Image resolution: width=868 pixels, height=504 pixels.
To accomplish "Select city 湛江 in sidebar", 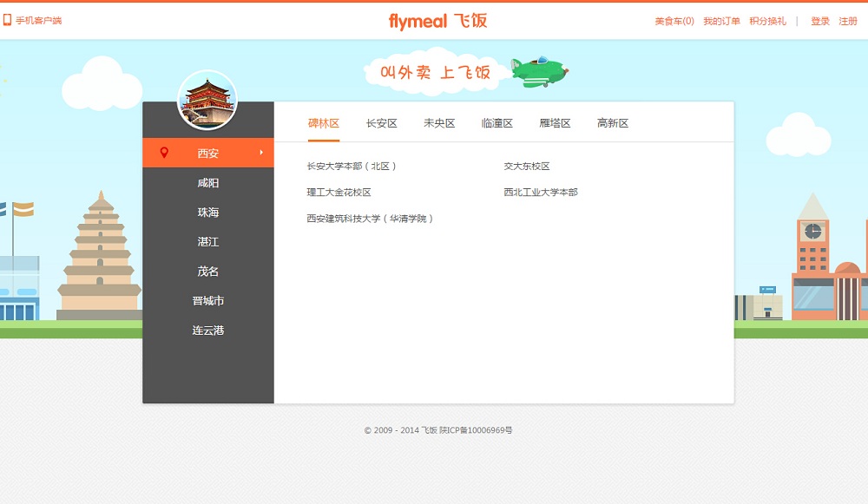I will pos(208,241).
